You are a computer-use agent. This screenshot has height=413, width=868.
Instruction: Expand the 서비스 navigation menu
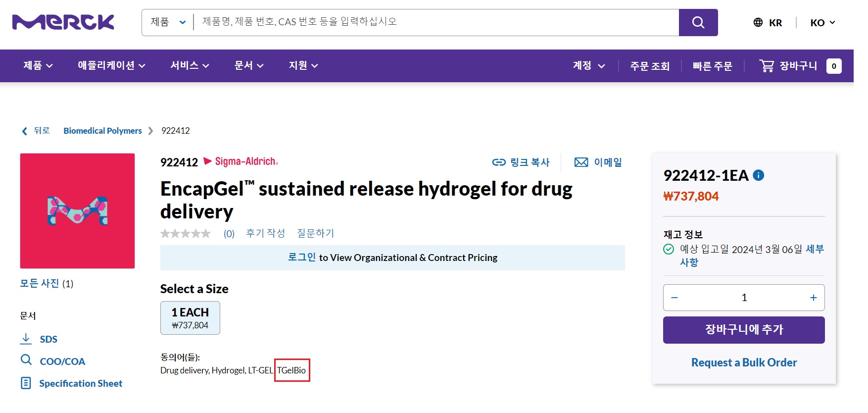point(190,66)
